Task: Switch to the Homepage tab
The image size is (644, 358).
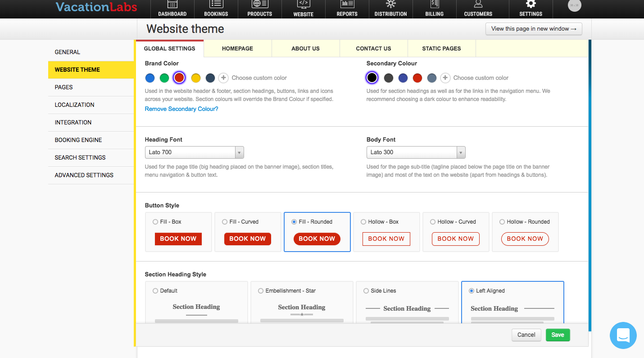Action: 237,48
